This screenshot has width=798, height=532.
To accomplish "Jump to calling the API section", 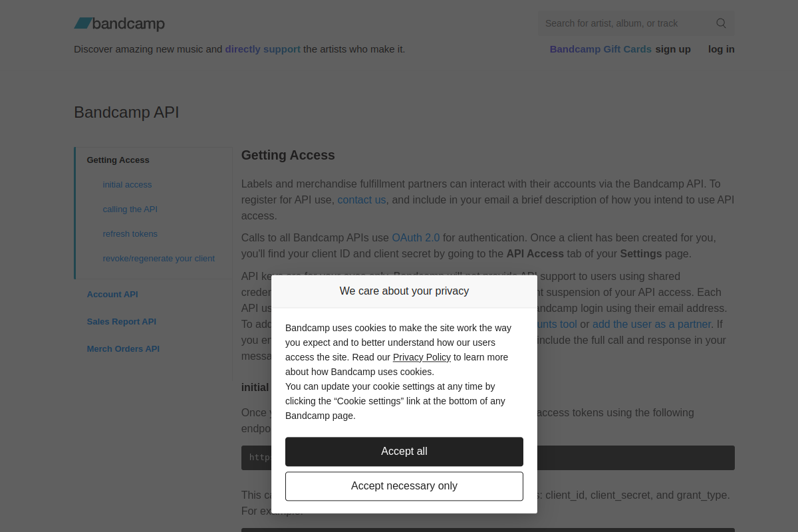I will click(130, 209).
